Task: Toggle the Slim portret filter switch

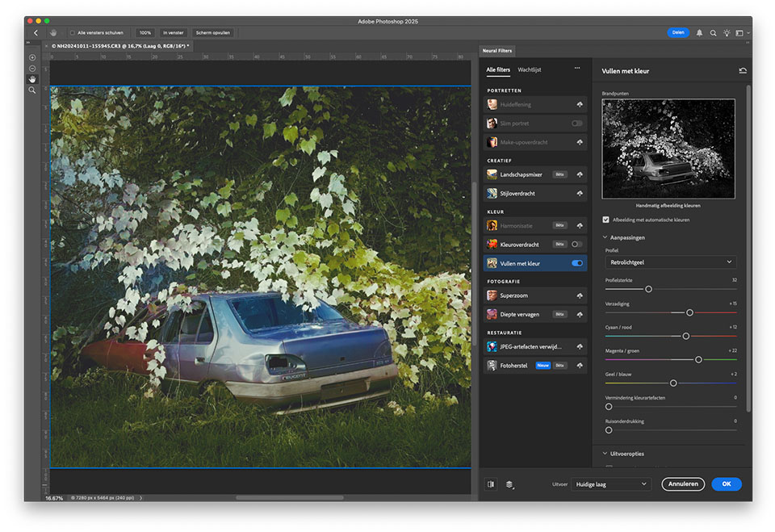Action: click(576, 124)
